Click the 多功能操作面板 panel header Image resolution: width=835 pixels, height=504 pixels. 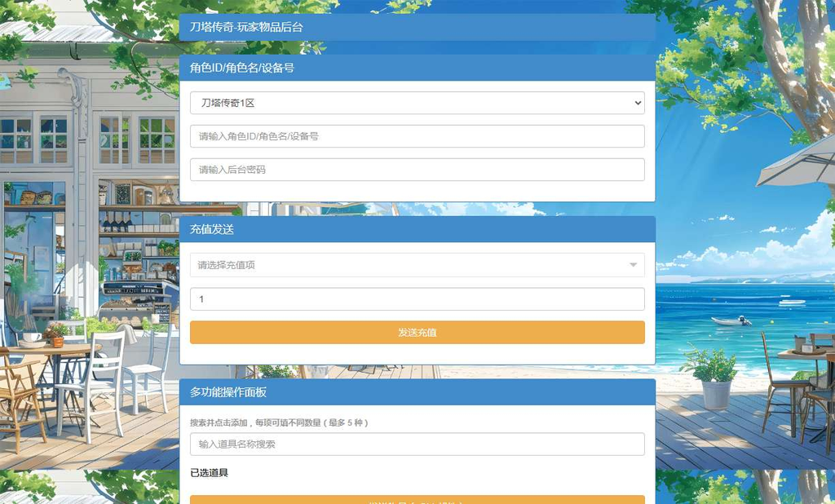417,392
